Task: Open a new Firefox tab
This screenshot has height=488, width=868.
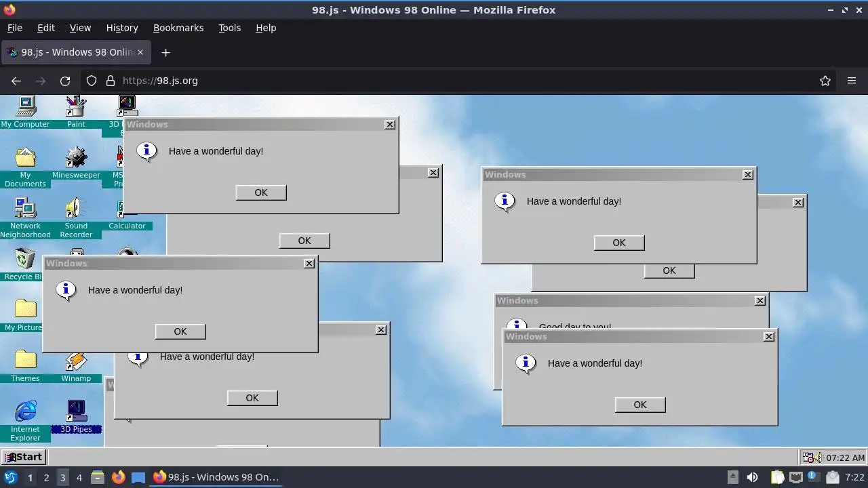Action: coord(165,52)
